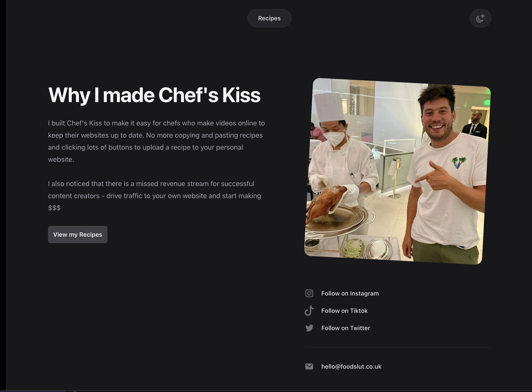The image size is (532, 392).
Task: Click the paragraph starting "I built Chef's Kiss"
Action: 157,141
